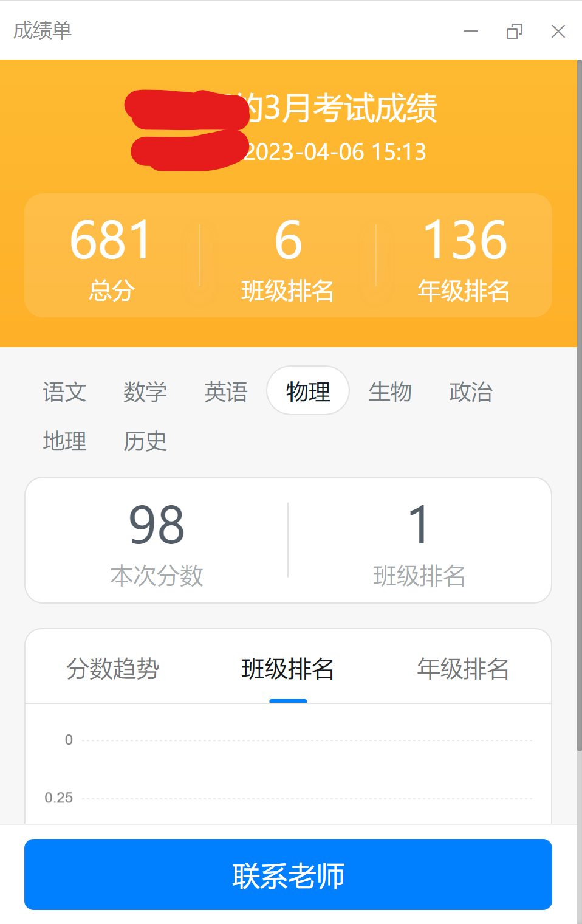582x924 pixels.
Task: View the 年级排名 chart tab
Action: [463, 668]
